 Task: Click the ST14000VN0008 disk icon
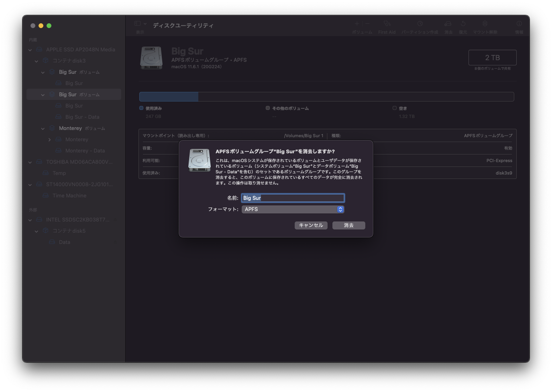[39, 184]
